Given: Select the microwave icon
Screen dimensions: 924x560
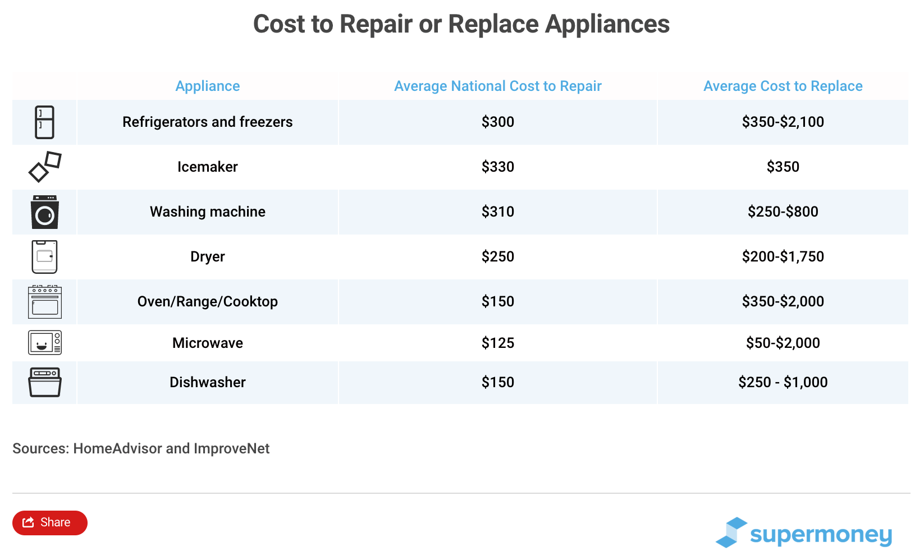Looking at the screenshot, I should (44, 342).
